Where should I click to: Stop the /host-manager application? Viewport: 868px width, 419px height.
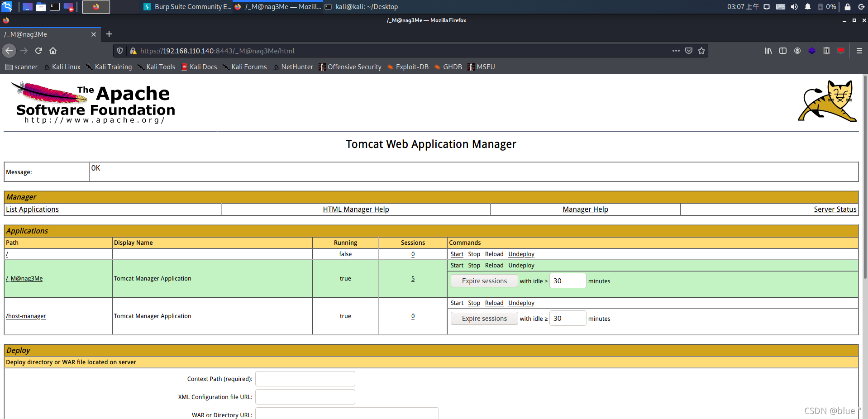click(474, 303)
